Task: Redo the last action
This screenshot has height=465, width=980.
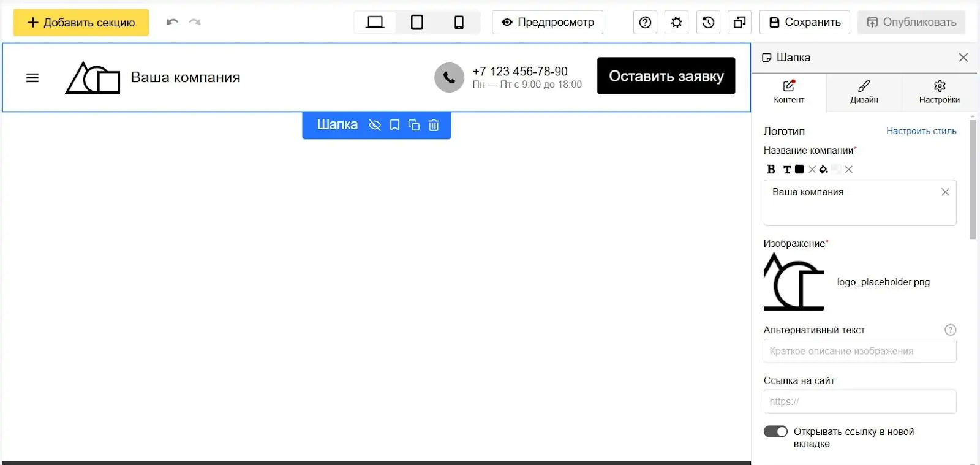Action: 195,22
